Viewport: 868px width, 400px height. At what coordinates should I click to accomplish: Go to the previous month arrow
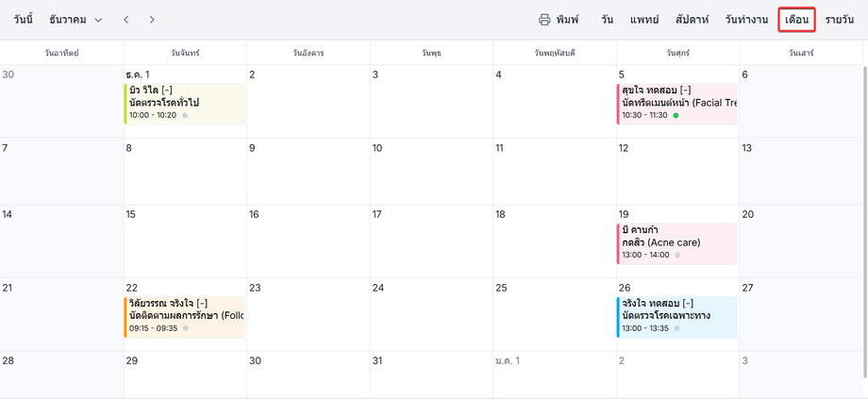(126, 20)
